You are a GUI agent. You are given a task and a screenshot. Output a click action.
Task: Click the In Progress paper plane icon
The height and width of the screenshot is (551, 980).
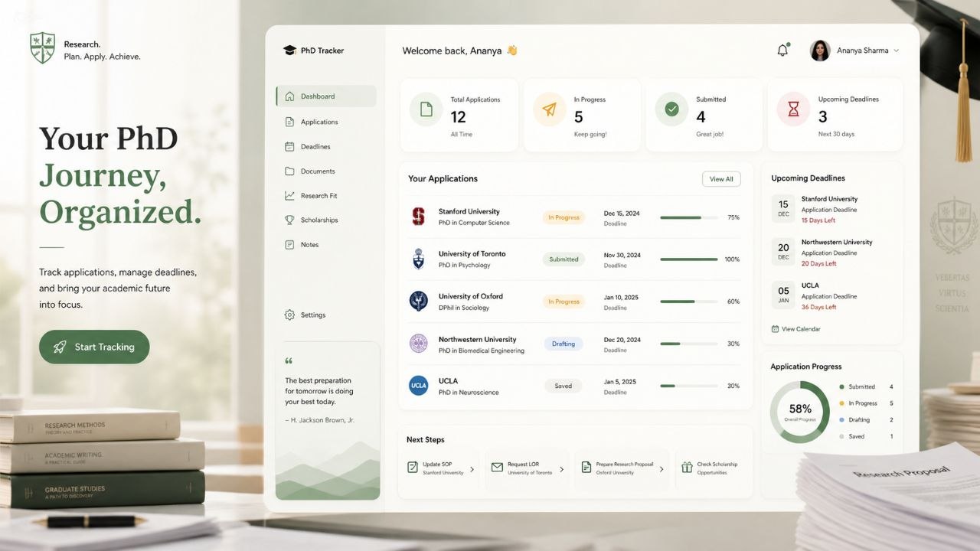click(x=550, y=109)
